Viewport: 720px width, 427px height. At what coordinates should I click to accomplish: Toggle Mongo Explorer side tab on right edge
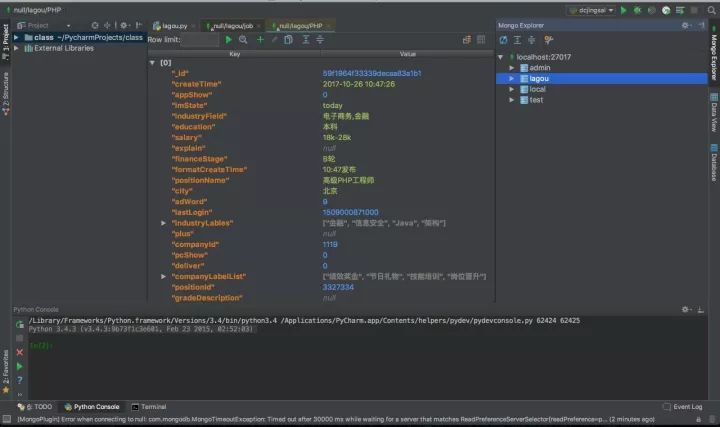coord(714,53)
